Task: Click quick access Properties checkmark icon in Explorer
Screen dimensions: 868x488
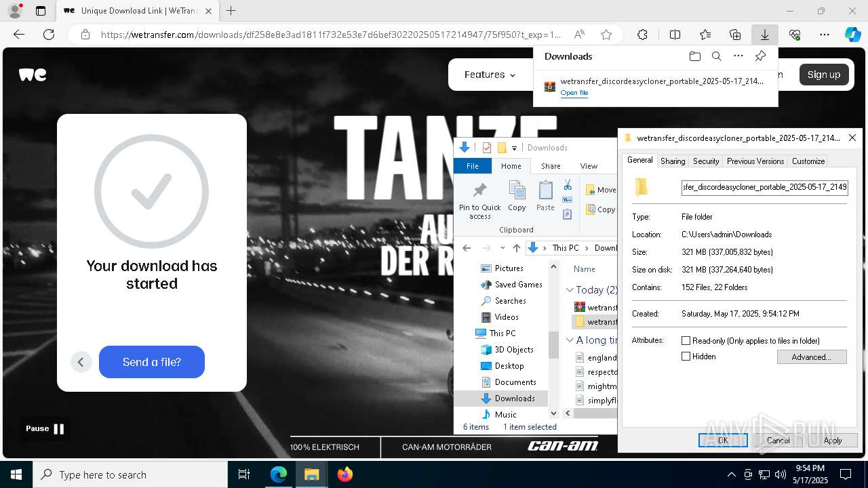Action: 486,148
